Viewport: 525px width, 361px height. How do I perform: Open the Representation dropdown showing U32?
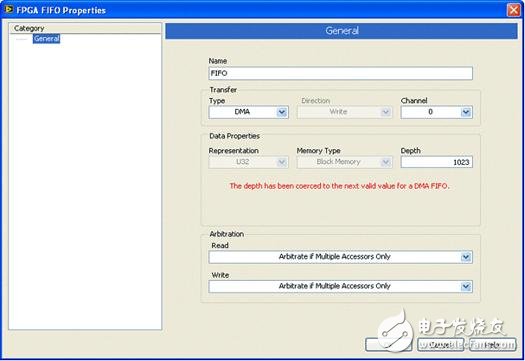point(248,162)
